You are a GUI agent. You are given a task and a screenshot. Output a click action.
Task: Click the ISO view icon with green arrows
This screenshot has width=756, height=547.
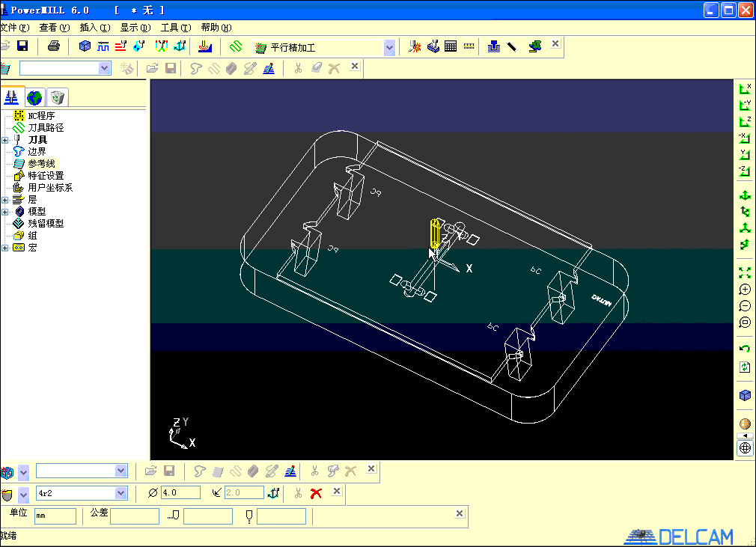point(745,195)
